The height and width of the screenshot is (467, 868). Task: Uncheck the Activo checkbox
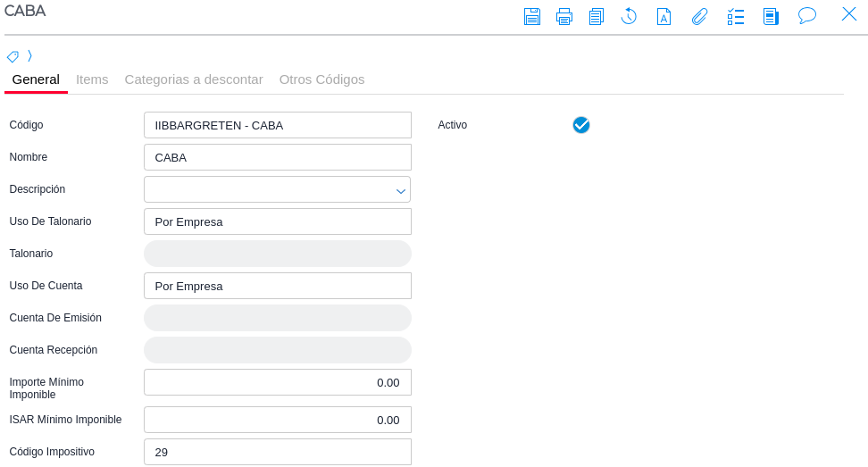(581, 125)
